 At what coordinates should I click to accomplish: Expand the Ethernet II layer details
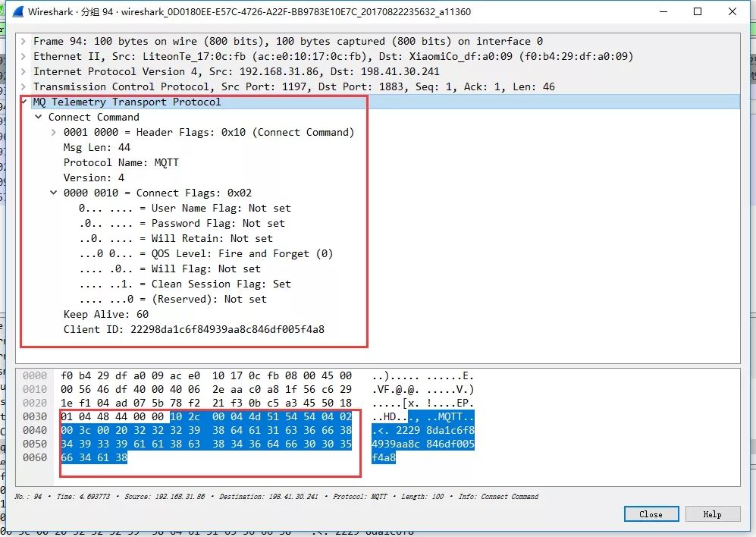coord(24,57)
